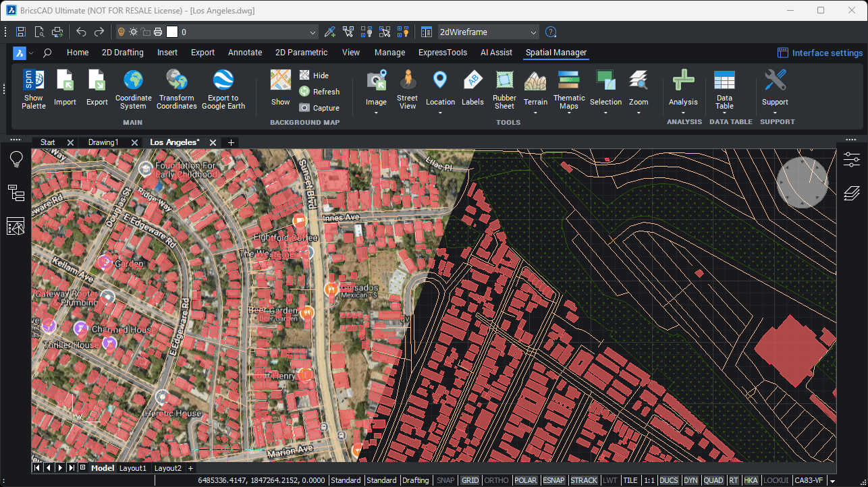Enable LWT lineweight display
The image size is (868, 487).
(610, 480)
